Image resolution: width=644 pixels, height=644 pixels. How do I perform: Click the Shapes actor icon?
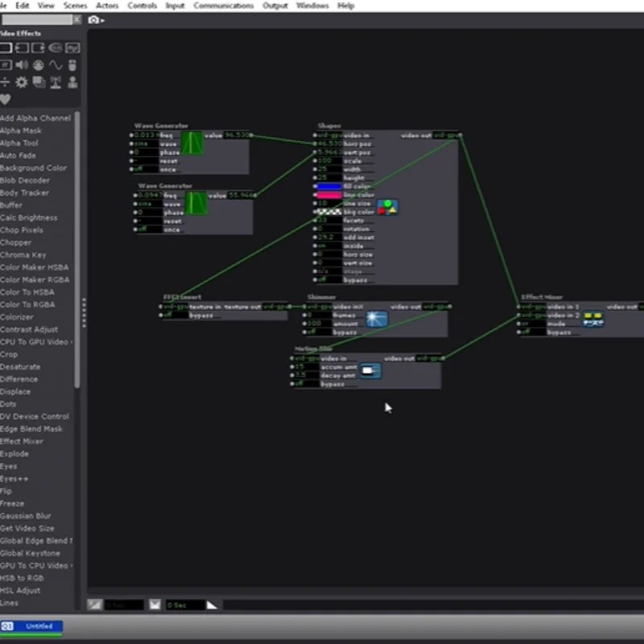tap(388, 208)
